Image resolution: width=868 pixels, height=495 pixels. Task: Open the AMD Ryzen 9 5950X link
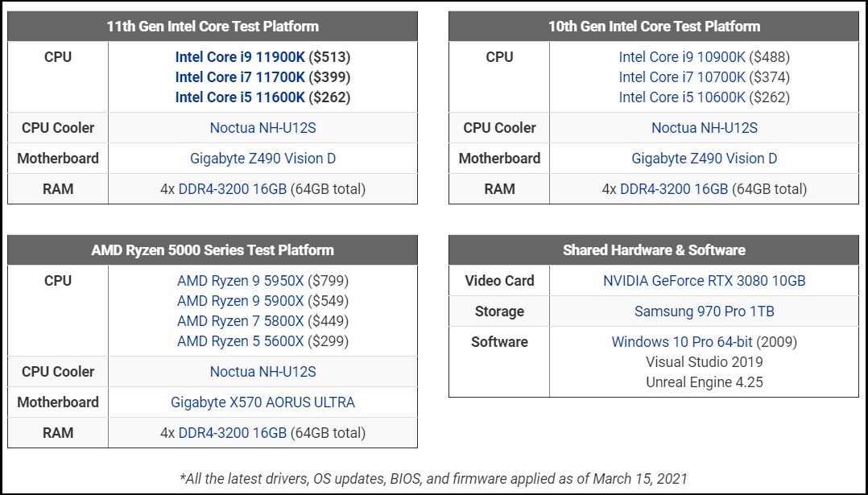[x=240, y=281]
